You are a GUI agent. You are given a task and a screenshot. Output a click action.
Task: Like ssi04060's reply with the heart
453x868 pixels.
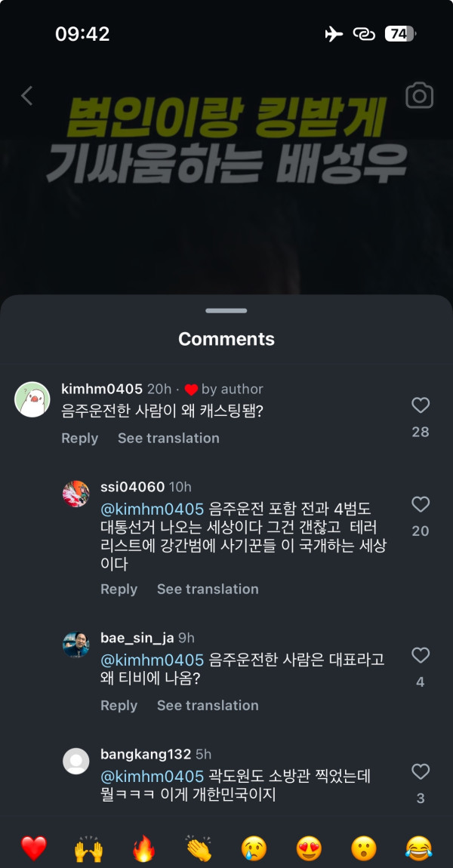[421, 504]
